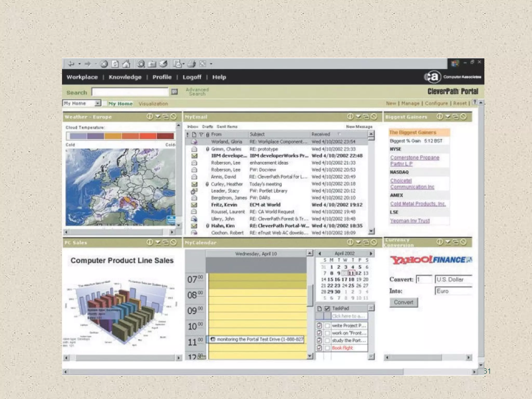Click the browser Forward arrow button

[88, 64]
